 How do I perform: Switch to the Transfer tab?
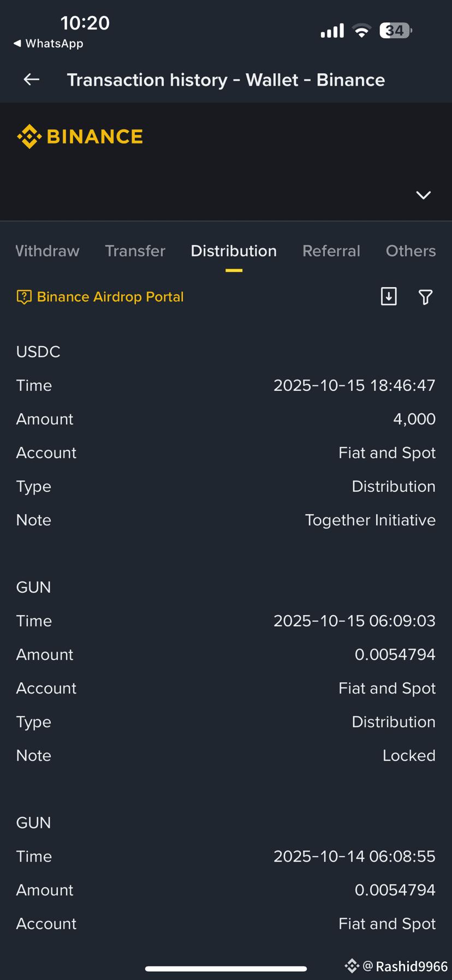[x=135, y=251]
